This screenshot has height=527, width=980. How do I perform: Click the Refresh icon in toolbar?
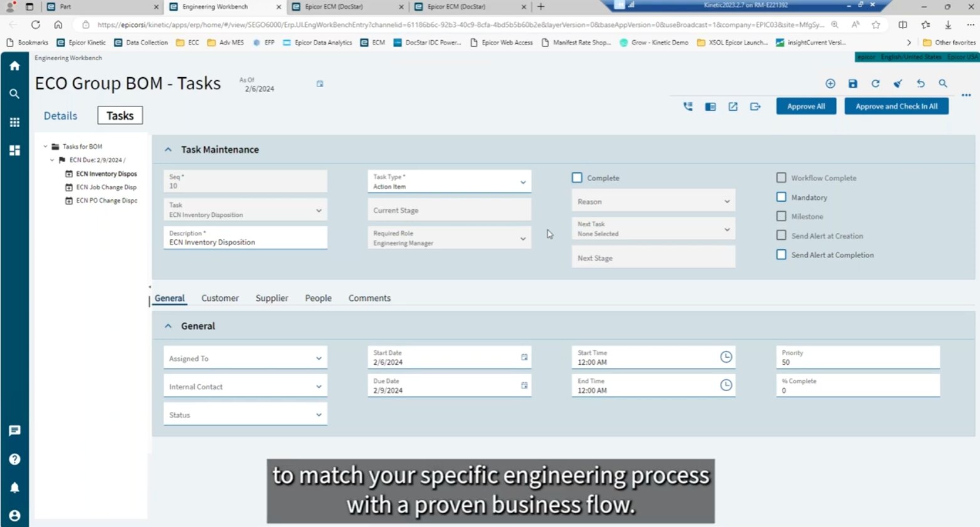pyautogui.click(x=875, y=83)
